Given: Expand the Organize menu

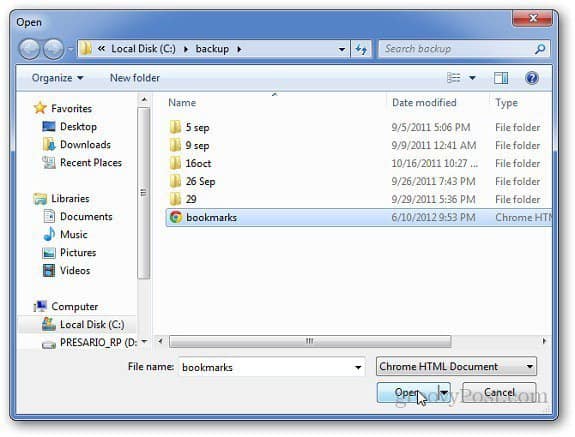Looking at the screenshot, I should [x=58, y=78].
